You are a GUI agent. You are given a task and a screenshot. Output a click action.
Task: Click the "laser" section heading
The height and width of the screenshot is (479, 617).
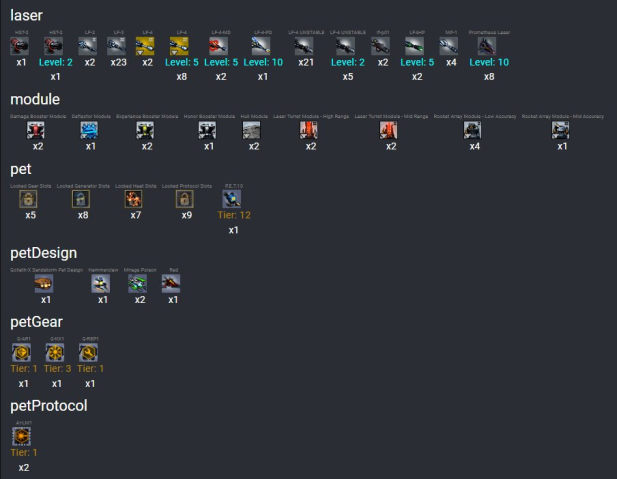[x=26, y=15]
